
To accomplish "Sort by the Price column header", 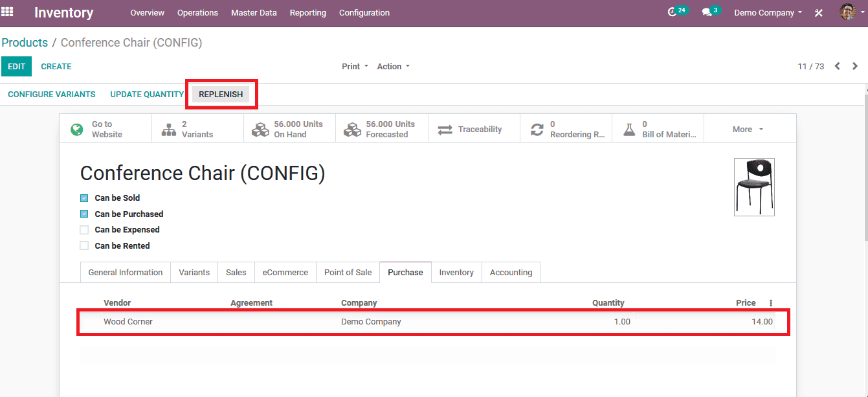I will [746, 303].
